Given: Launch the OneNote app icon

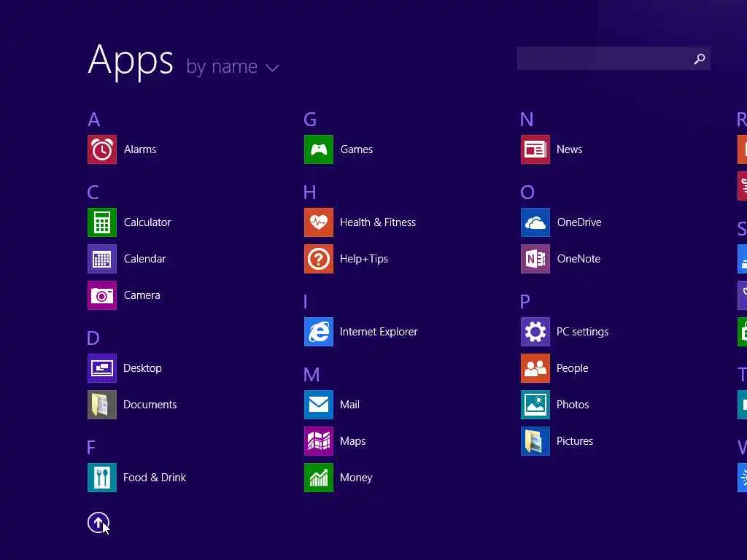Looking at the screenshot, I should (x=535, y=259).
